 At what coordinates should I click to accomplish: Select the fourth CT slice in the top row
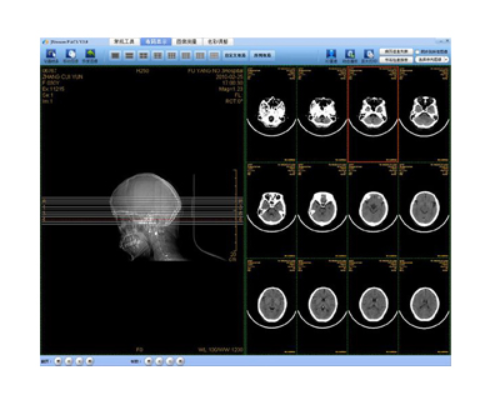[424, 114]
